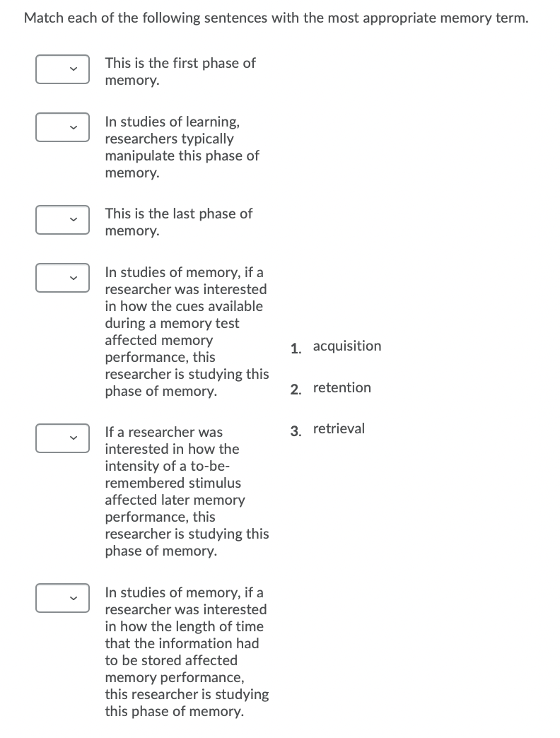Expand the dropdown for 'last phase of memory'

point(62,220)
